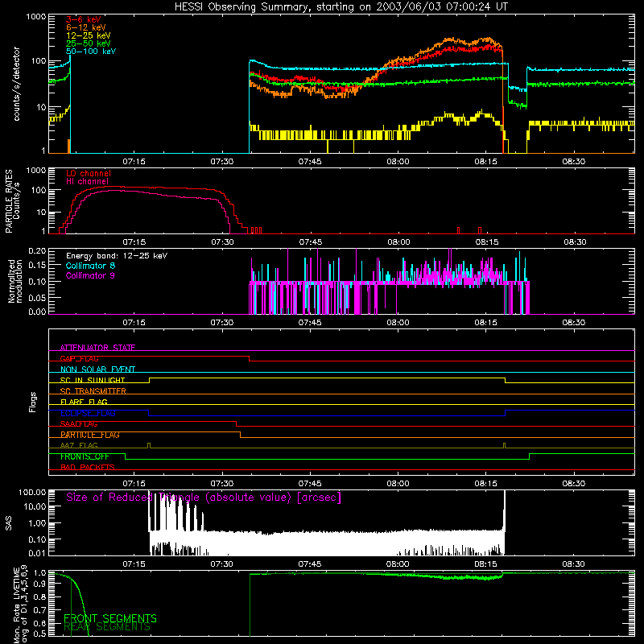Click the 'SAS' y-axis label
The width and height of the screenshot is (644, 644).
(x=8, y=523)
